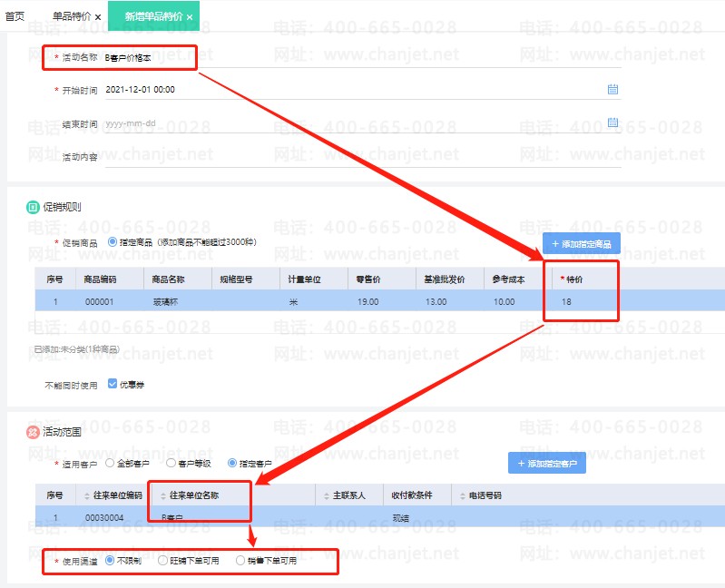
Task: Click the 添加指定客户 button
Action: click(547, 463)
